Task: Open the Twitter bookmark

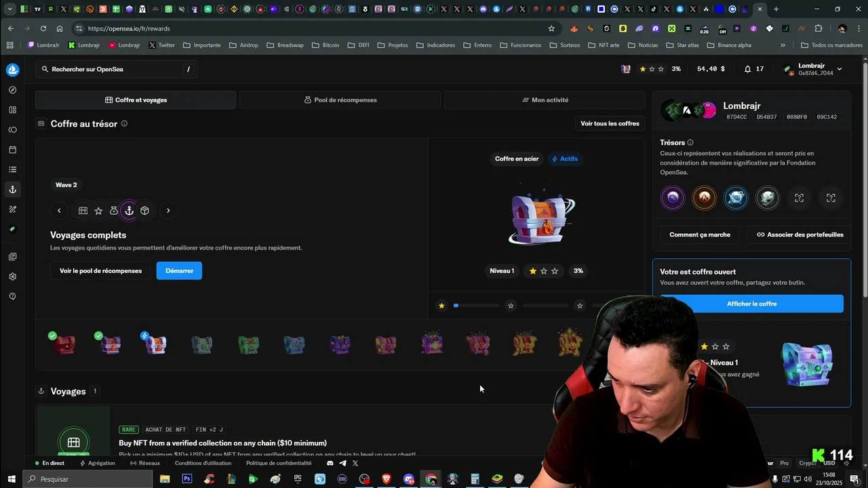Action: [161, 45]
